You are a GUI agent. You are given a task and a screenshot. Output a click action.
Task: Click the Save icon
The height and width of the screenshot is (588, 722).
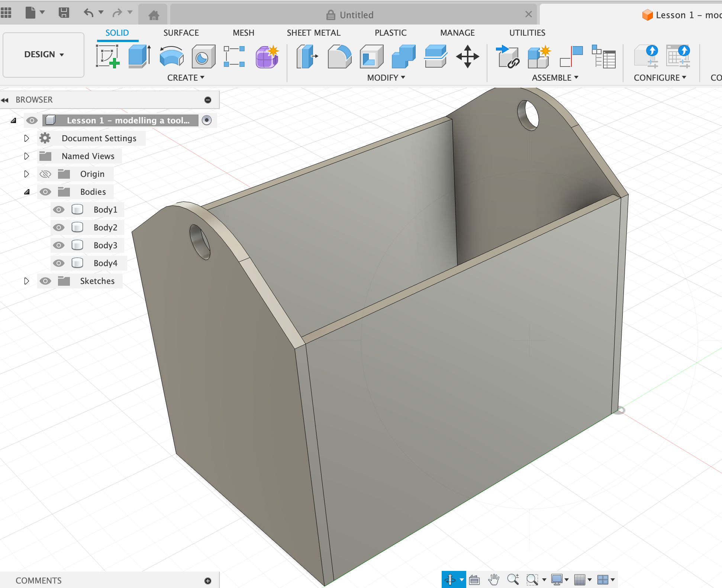pyautogui.click(x=64, y=13)
